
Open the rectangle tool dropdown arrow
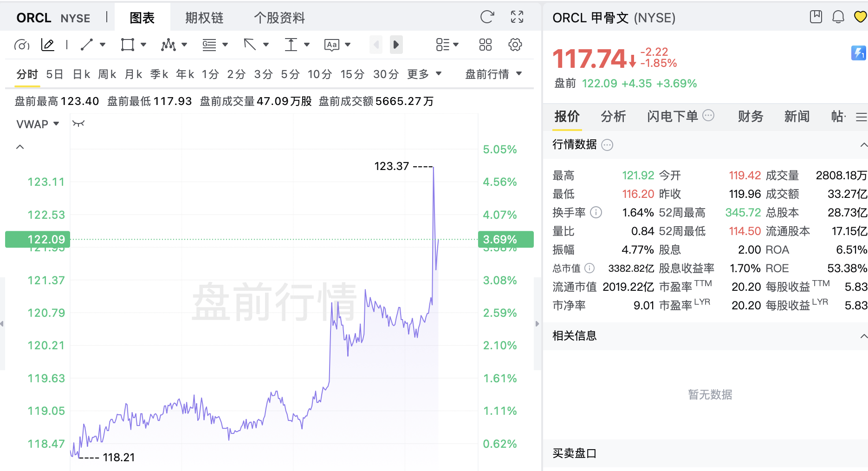pyautogui.click(x=143, y=45)
